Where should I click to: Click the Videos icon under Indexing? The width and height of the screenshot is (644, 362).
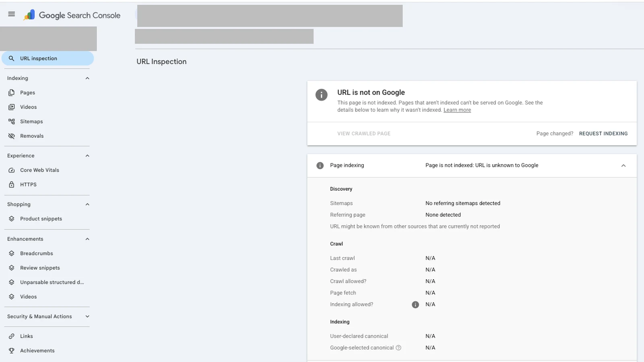coord(12,107)
